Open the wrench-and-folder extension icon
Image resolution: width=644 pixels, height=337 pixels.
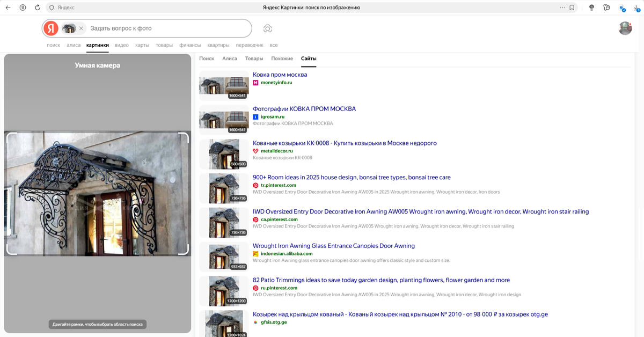pyautogui.click(x=606, y=8)
